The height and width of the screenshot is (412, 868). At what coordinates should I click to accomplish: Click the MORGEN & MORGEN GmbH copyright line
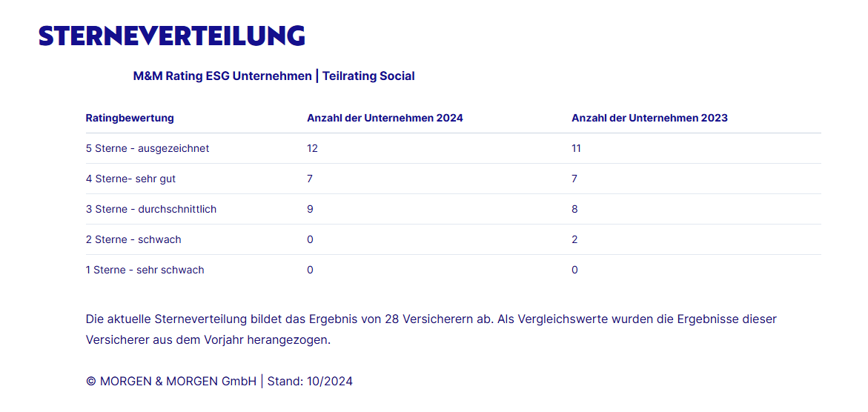pyautogui.click(x=219, y=381)
